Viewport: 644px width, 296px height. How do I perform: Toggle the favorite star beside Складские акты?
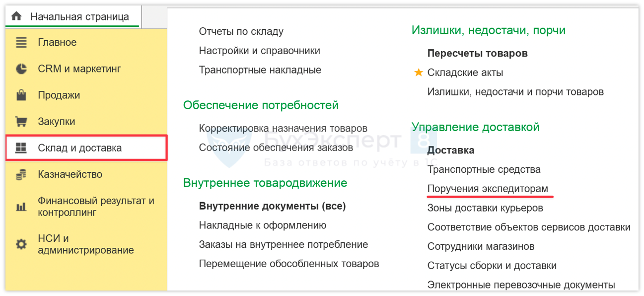click(419, 73)
